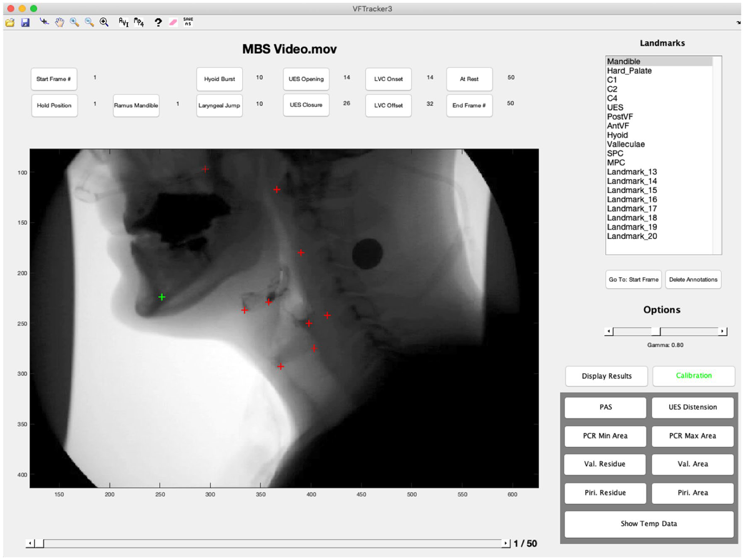Image resolution: width=745 pixels, height=560 pixels.
Task: Open help with the question mark icon
Action: pos(158,22)
